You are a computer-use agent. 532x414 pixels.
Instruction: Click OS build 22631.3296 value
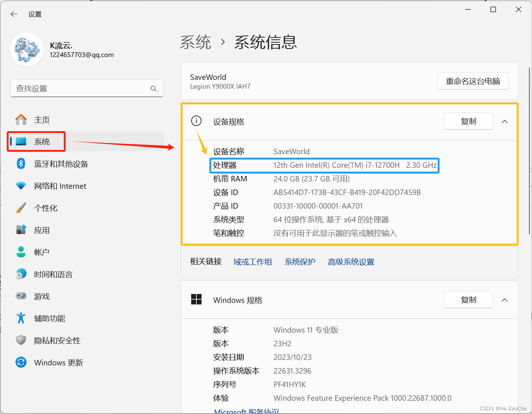[x=292, y=371]
